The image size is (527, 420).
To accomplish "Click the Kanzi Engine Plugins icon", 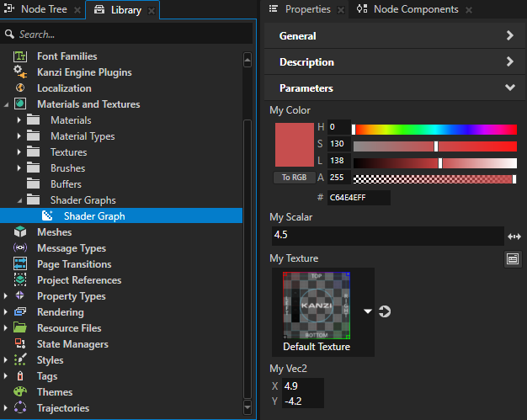I will (20, 72).
